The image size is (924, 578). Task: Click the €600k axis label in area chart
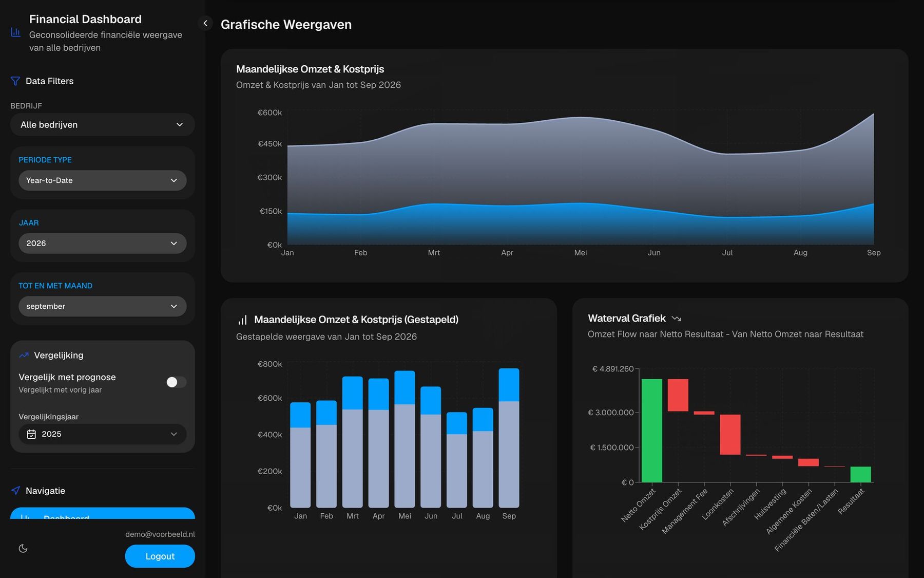(x=269, y=113)
